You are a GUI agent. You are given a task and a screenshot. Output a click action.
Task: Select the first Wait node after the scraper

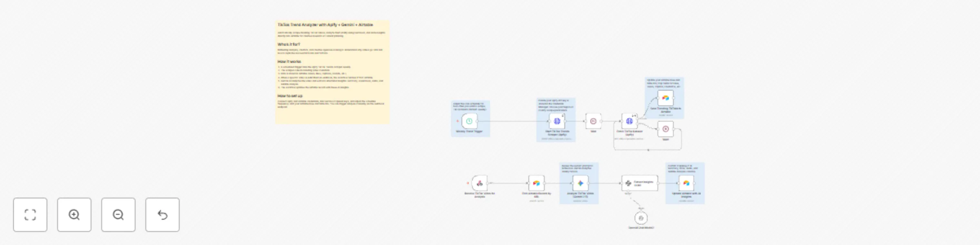593,121
